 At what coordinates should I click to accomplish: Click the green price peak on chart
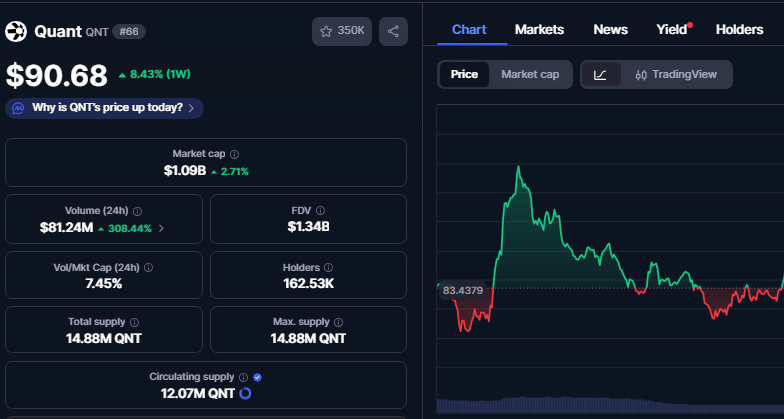click(x=518, y=168)
